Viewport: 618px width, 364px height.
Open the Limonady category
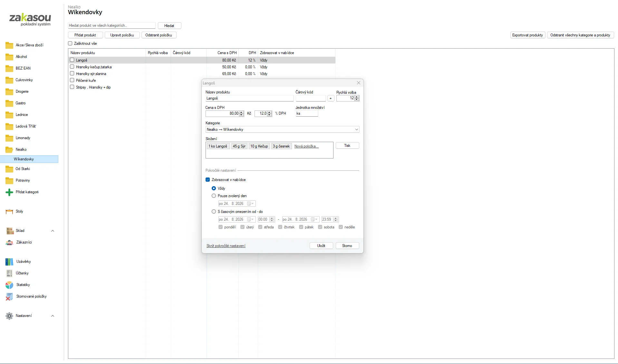(23, 138)
